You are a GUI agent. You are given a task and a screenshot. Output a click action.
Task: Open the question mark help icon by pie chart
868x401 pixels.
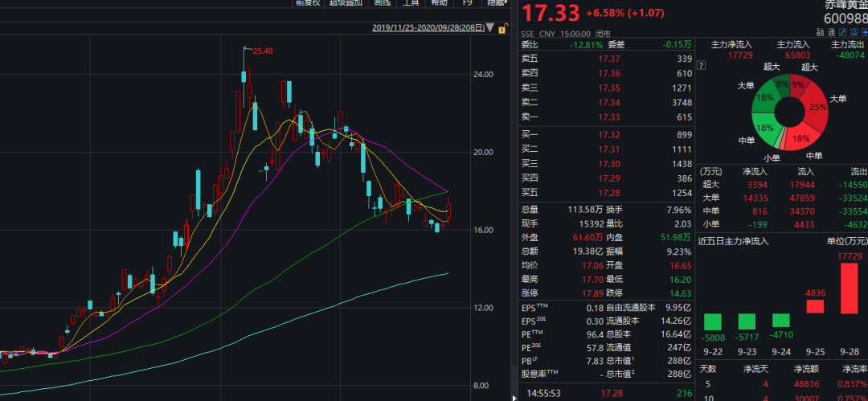pos(701,65)
